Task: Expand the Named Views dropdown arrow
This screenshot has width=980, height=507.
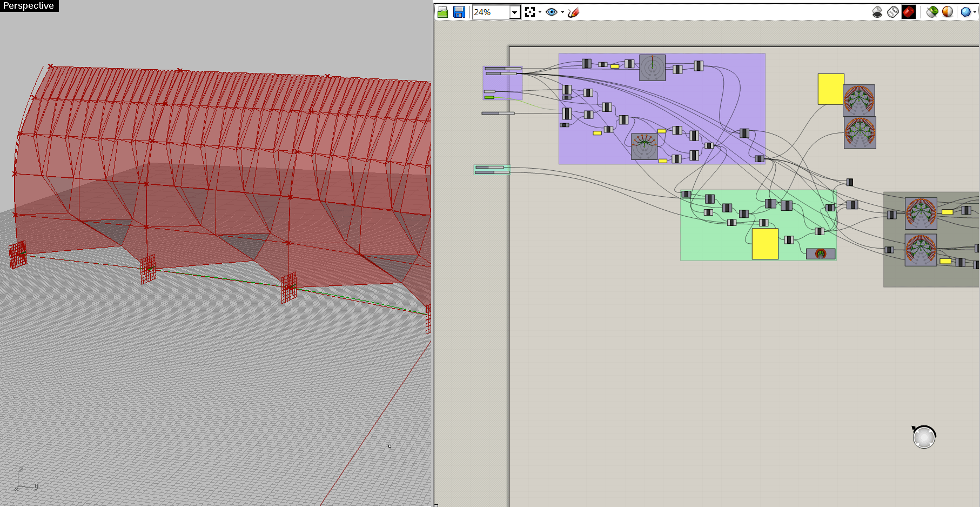Action: tap(562, 12)
